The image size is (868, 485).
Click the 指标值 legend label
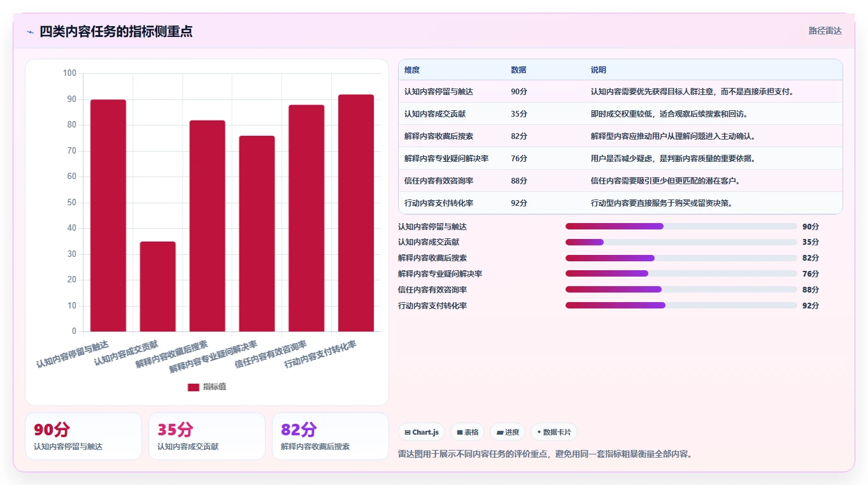pyautogui.click(x=215, y=387)
